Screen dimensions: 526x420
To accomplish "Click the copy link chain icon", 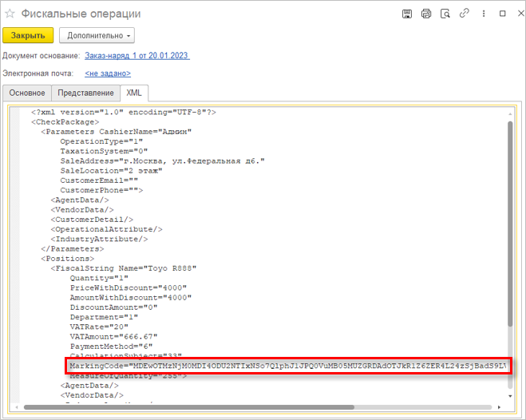I will pyautogui.click(x=464, y=14).
